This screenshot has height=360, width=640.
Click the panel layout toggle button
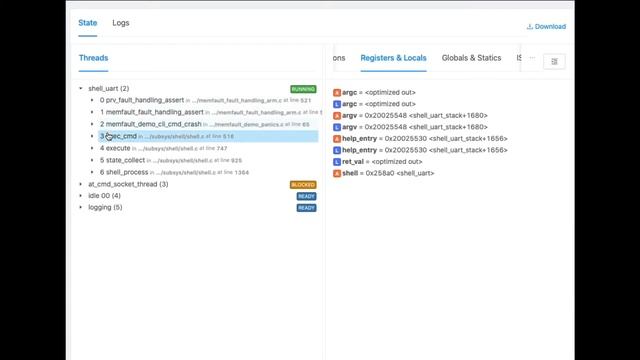click(554, 62)
